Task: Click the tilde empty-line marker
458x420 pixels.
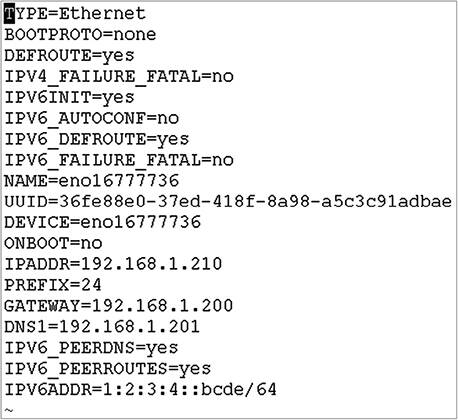Action: click(9, 410)
